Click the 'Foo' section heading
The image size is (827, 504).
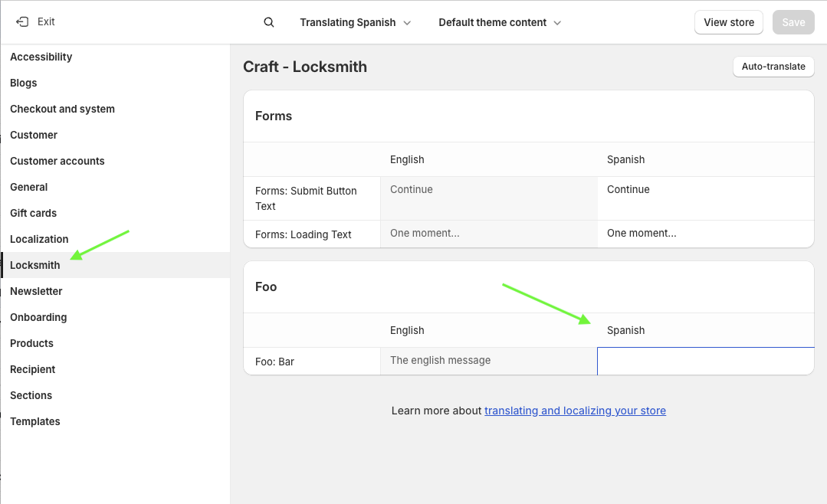(x=266, y=286)
